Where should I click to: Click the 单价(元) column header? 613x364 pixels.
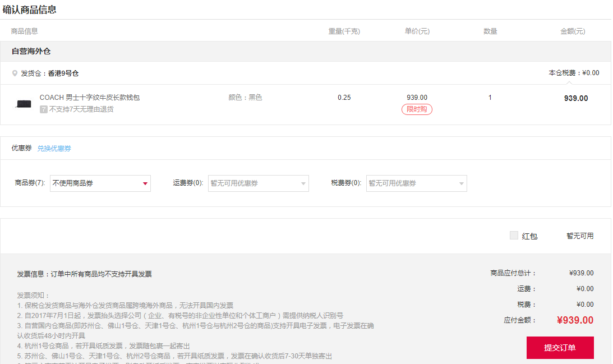(x=416, y=31)
